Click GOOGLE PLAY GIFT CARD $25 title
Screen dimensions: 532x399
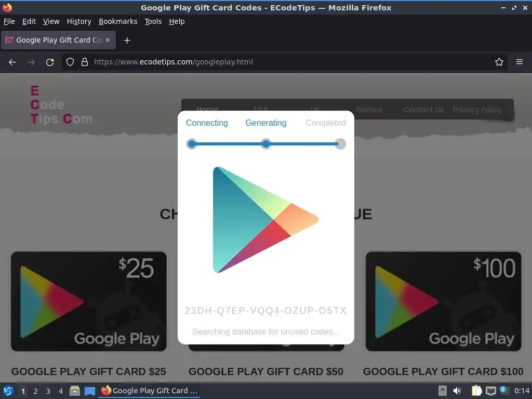88,371
